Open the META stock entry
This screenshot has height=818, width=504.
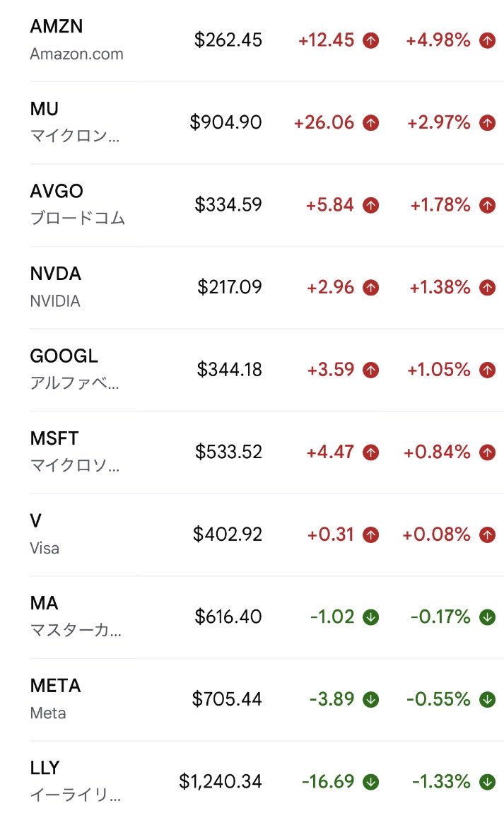(266, 700)
